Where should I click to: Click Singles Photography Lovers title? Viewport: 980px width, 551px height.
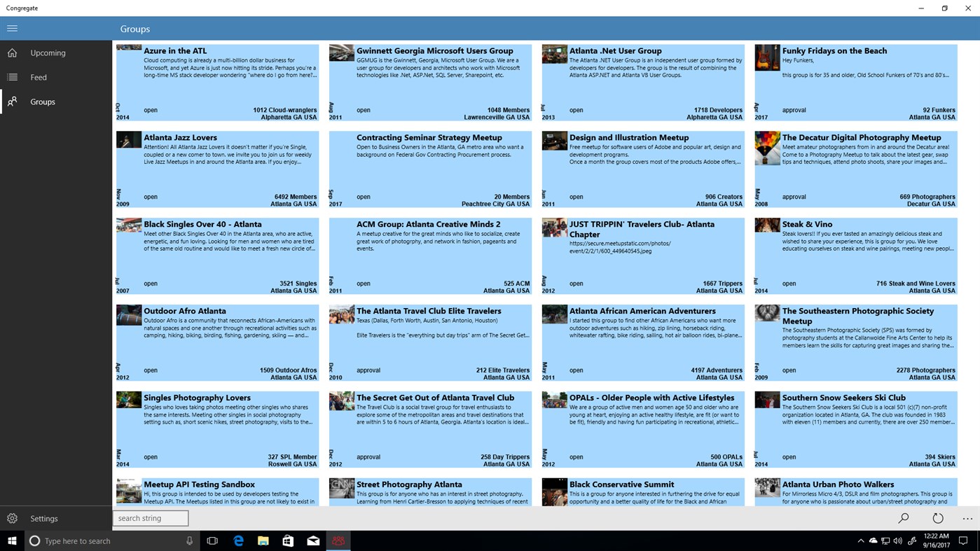(x=197, y=398)
